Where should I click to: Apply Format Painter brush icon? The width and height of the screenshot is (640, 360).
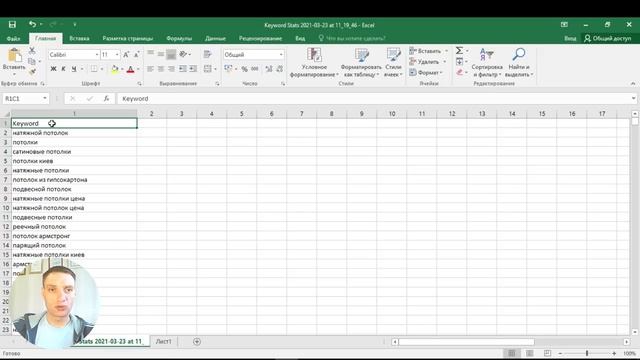(32, 72)
